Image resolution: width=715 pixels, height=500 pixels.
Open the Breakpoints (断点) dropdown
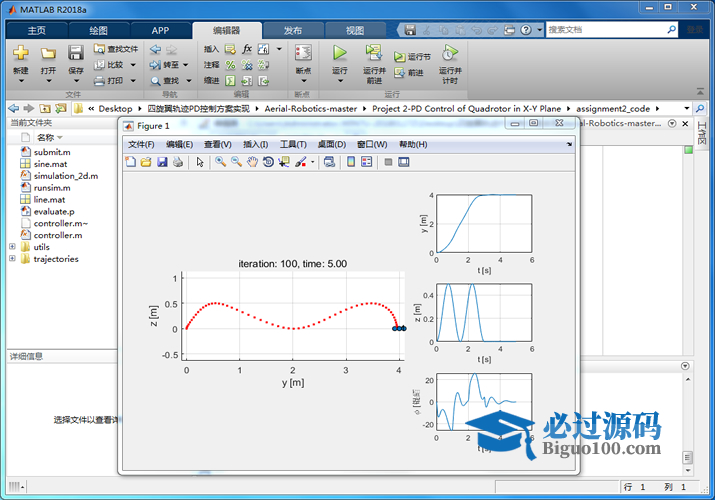tap(303, 72)
